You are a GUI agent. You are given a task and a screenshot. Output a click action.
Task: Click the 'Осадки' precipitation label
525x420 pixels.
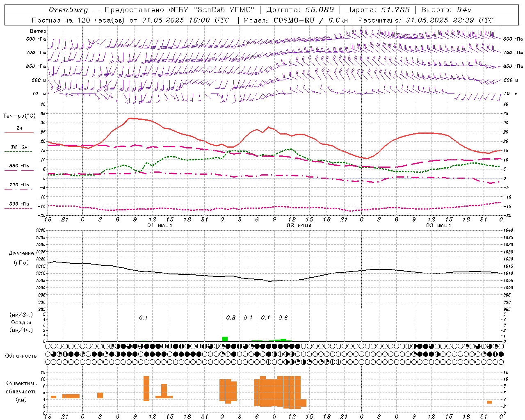(21, 322)
